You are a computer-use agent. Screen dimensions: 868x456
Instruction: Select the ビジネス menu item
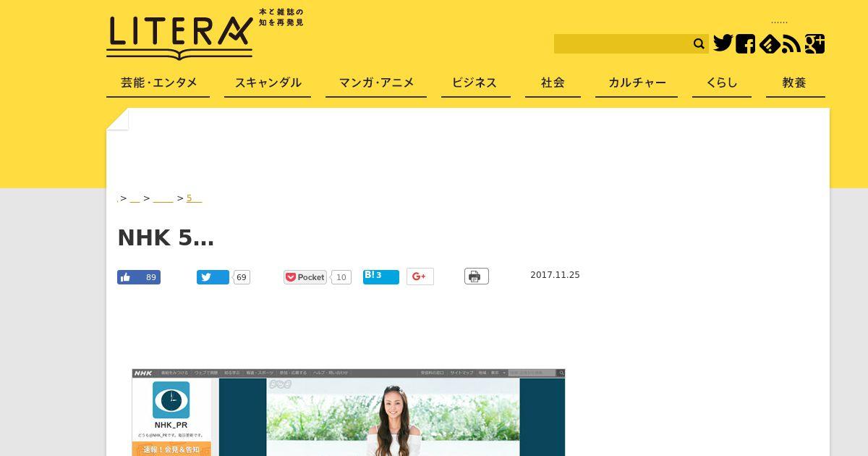click(475, 83)
